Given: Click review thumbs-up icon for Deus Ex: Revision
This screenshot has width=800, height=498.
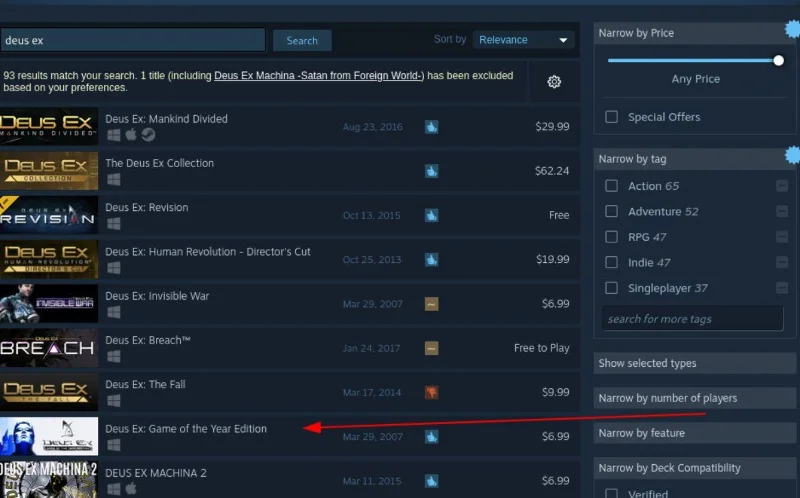Looking at the screenshot, I should (x=432, y=215).
